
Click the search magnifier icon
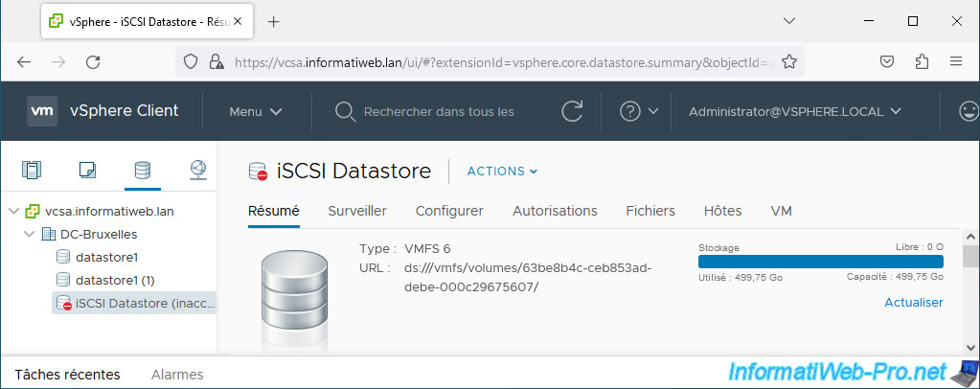click(344, 112)
